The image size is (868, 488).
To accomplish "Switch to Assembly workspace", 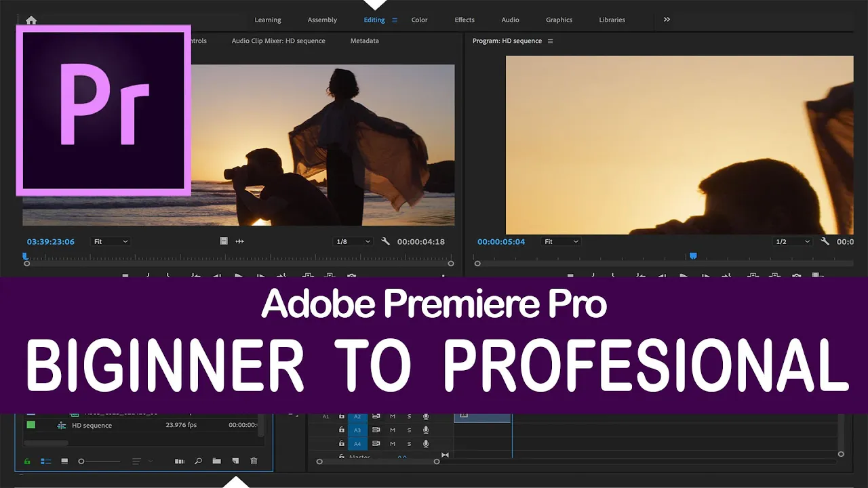I will (x=322, y=20).
